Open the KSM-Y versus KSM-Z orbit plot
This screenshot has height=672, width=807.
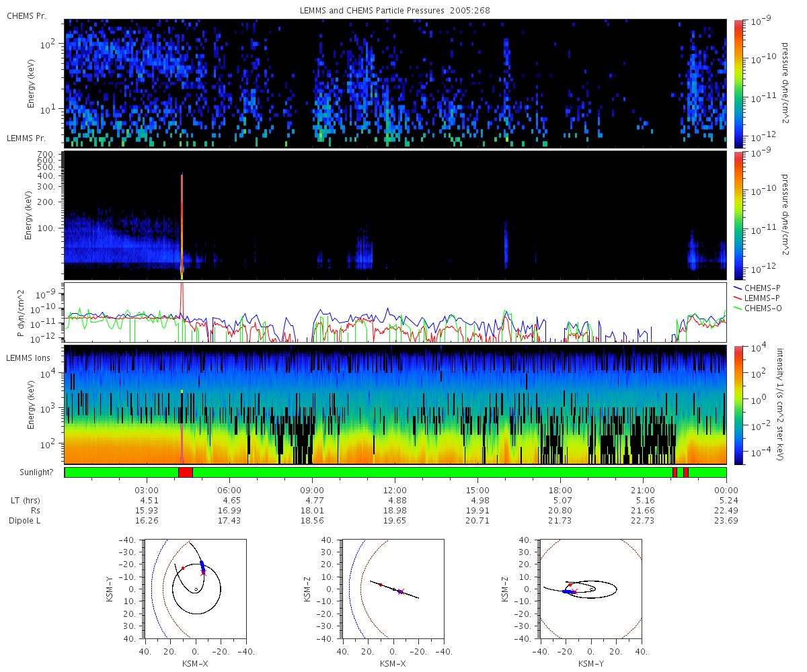pos(591,588)
